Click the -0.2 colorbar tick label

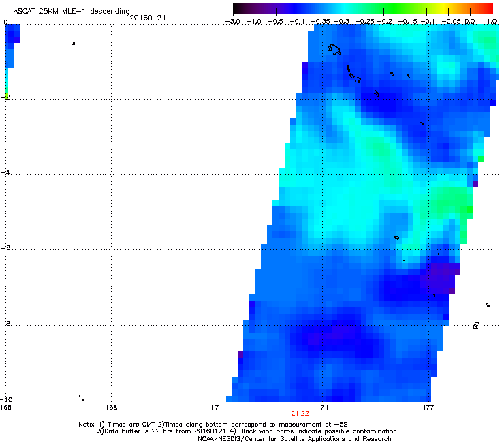384,22
